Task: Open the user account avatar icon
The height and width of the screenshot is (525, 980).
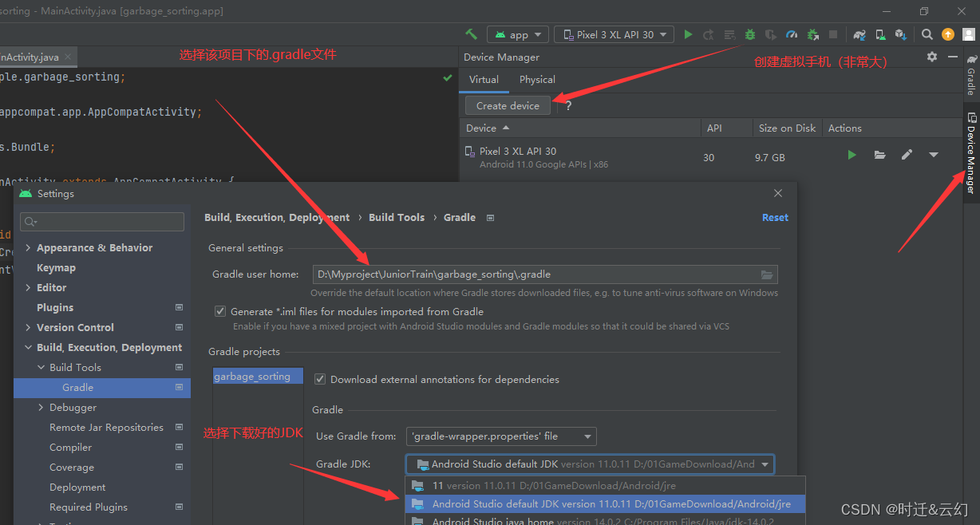Action: pyautogui.click(x=968, y=34)
